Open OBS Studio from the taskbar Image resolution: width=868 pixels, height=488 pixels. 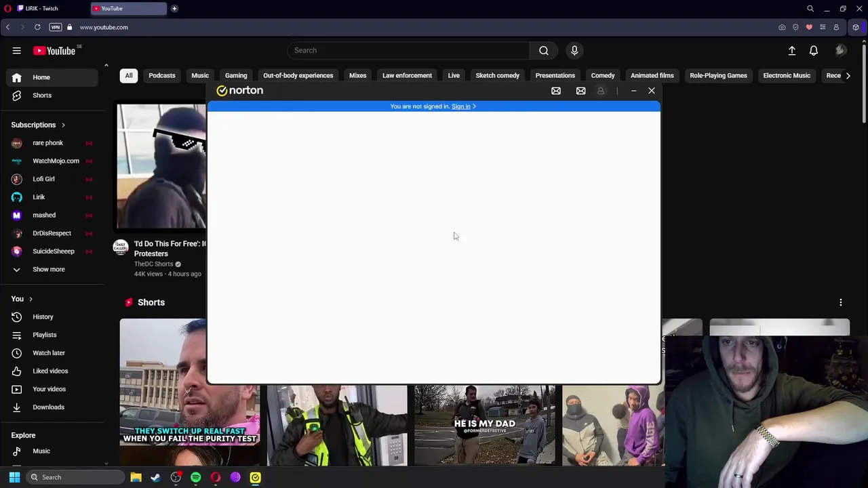tap(176, 477)
